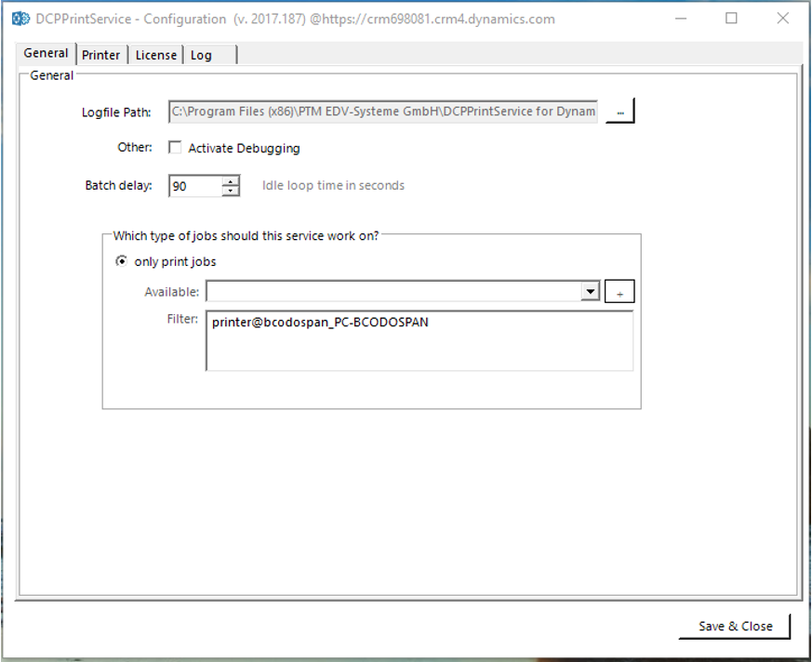The width and height of the screenshot is (812, 662).
Task: Decrease Batch delay with down arrow
Action: point(231,191)
